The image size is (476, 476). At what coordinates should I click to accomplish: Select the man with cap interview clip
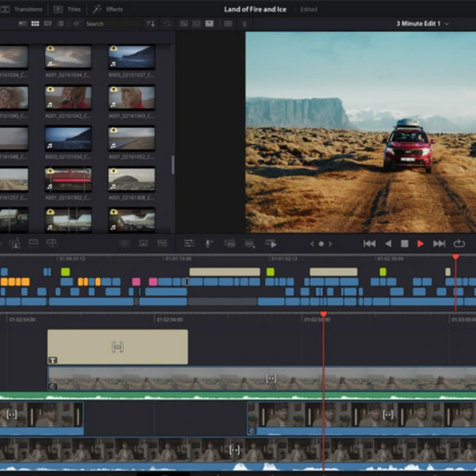pos(362,418)
